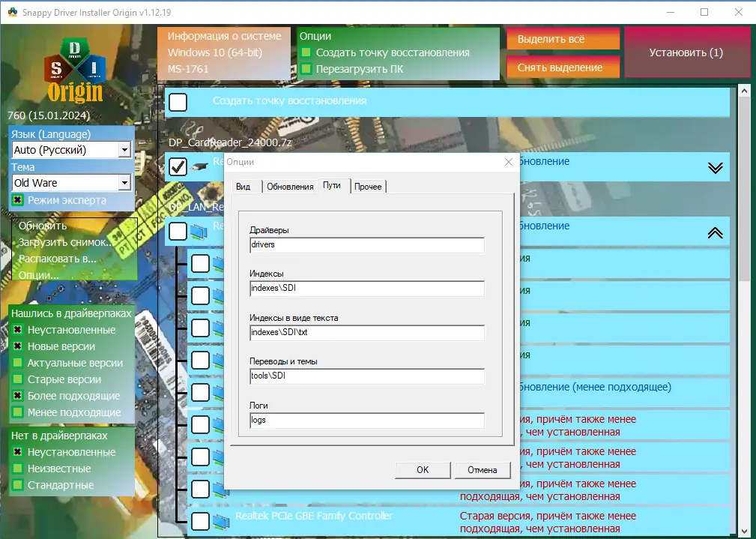Uncheck the DP_CardReader driver checkbox
Image resolution: width=756 pixels, height=539 pixels.
click(x=178, y=167)
